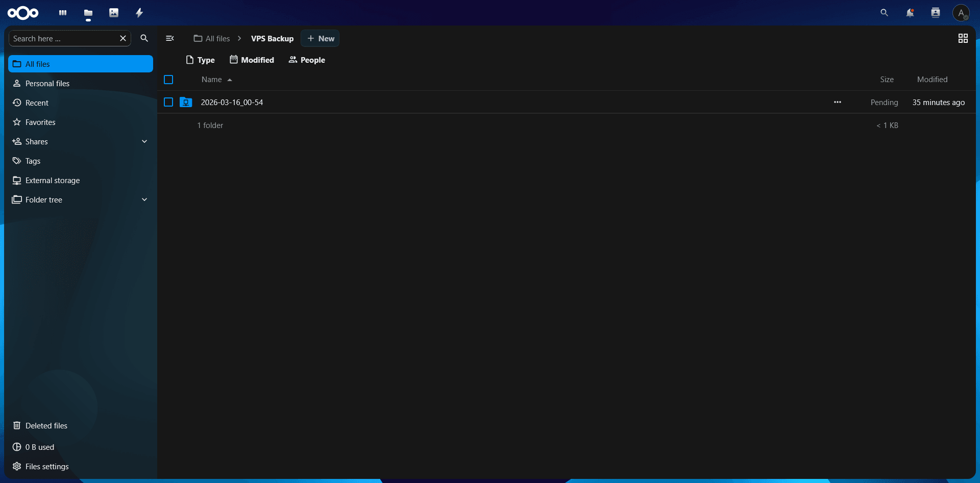
Task: Switch to grid view
Action: (963, 38)
